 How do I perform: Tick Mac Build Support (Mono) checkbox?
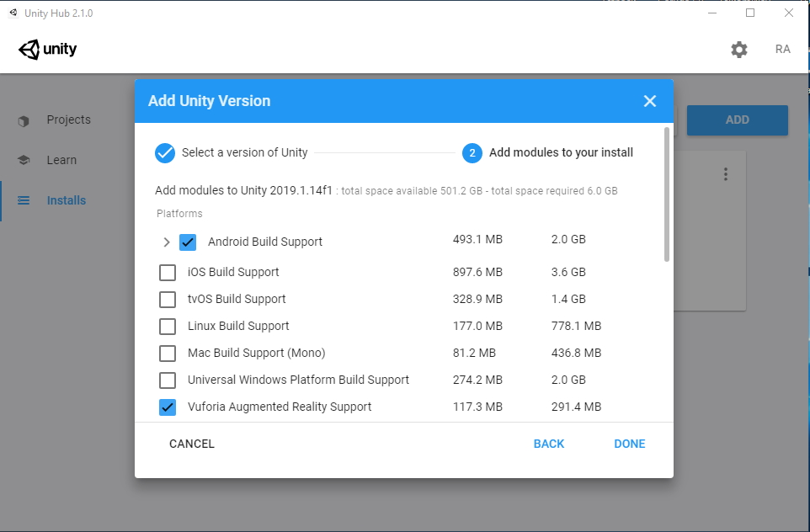pos(168,353)
